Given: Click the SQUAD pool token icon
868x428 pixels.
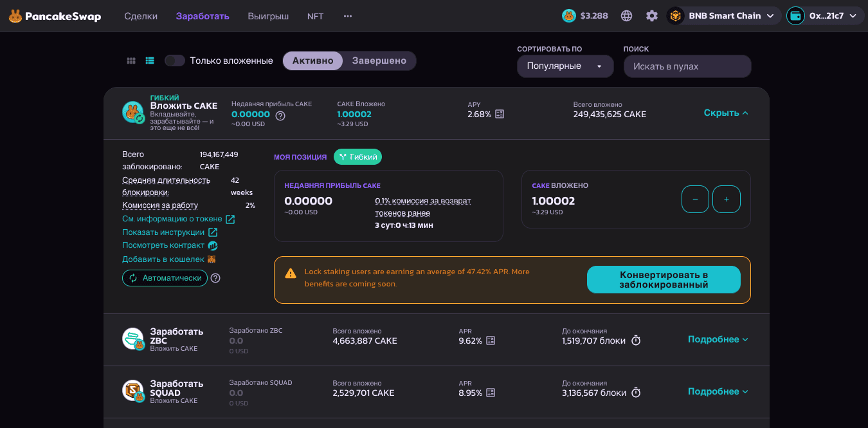Looking at the screenshot, I should click(133, 391).
